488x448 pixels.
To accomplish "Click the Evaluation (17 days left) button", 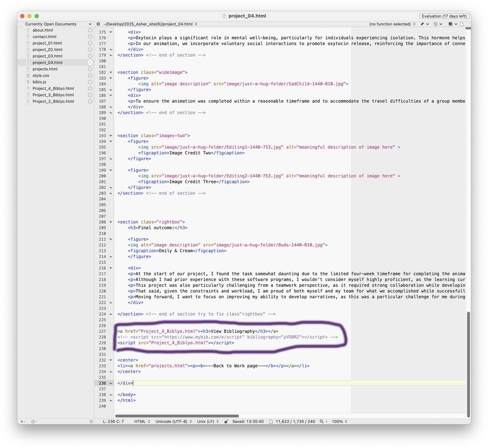I will 444,16.
